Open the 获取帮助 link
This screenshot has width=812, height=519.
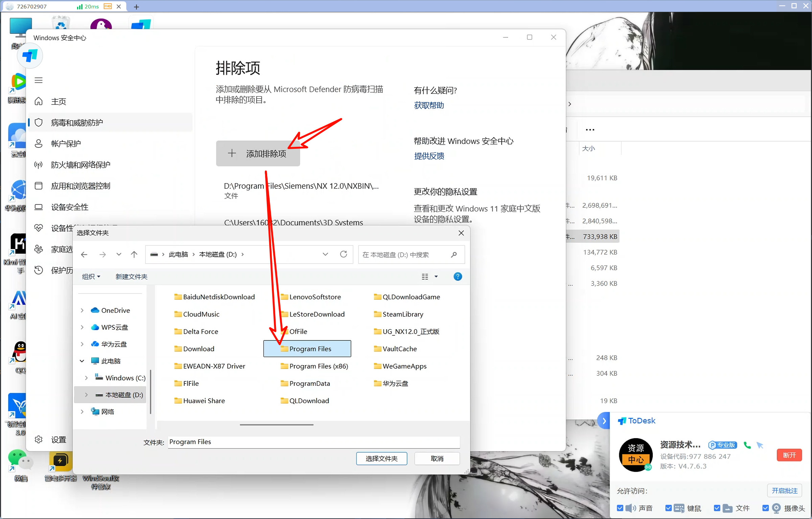[429, 105]
